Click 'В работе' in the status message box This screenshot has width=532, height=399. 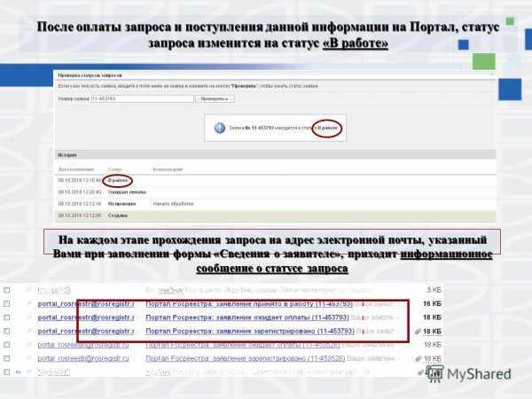(x=326, y=128)
